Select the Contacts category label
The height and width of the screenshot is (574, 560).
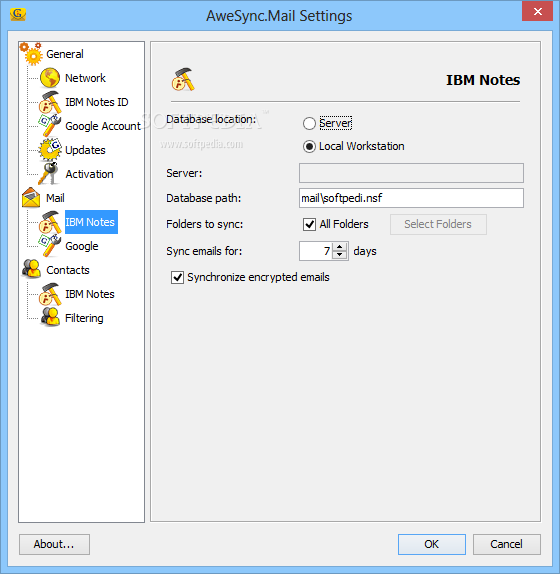68,270
